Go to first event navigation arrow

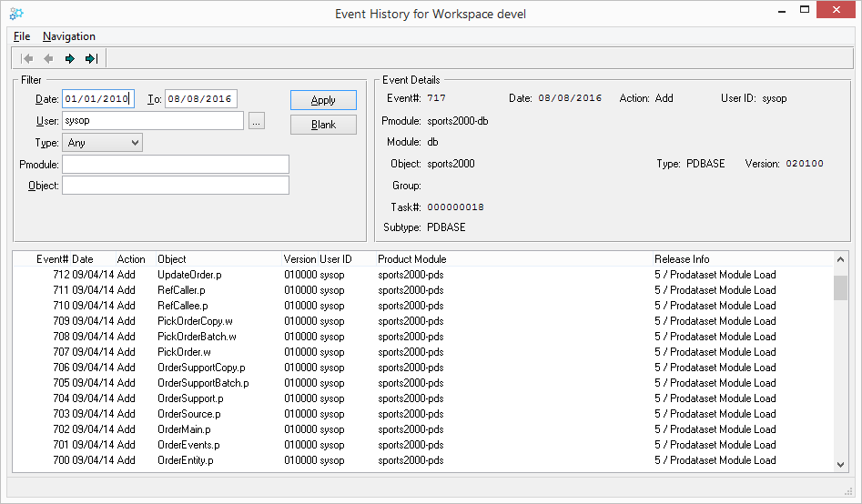click(x=27, y=58)
